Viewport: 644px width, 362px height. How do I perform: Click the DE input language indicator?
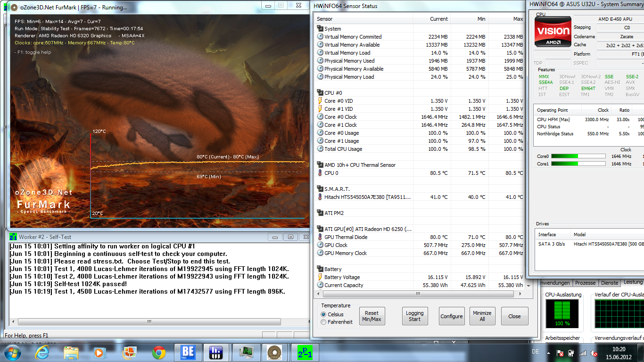535,352
